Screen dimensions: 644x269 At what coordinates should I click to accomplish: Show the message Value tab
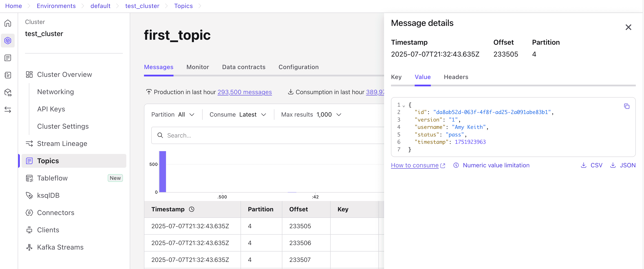pos(422,77)
